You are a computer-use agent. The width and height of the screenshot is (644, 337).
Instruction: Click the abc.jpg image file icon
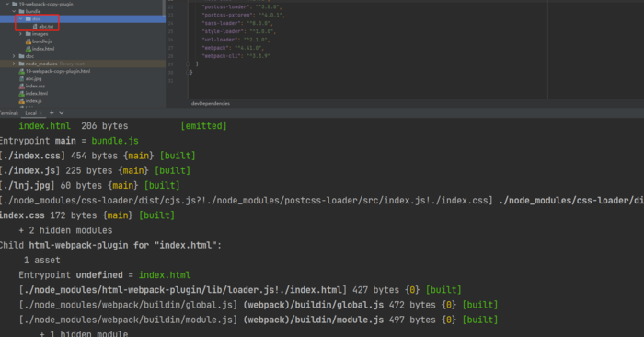click(22, 78)
